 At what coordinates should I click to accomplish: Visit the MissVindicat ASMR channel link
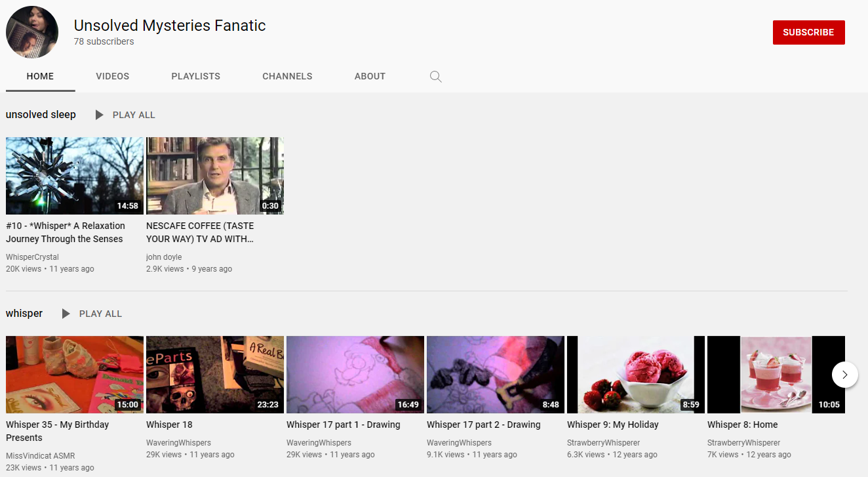coord(41,456)
